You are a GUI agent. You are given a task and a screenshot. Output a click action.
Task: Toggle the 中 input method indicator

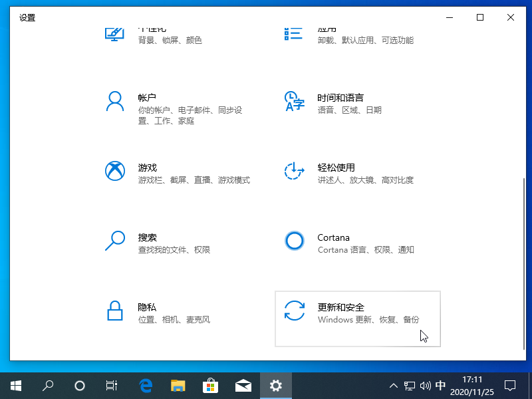[440, 385]
